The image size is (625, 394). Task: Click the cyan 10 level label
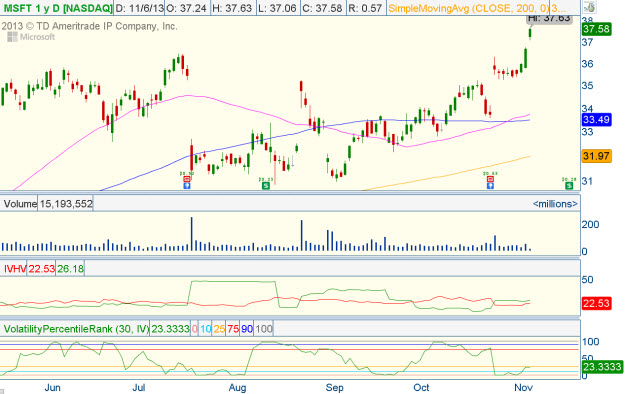[x=205, y=329]
